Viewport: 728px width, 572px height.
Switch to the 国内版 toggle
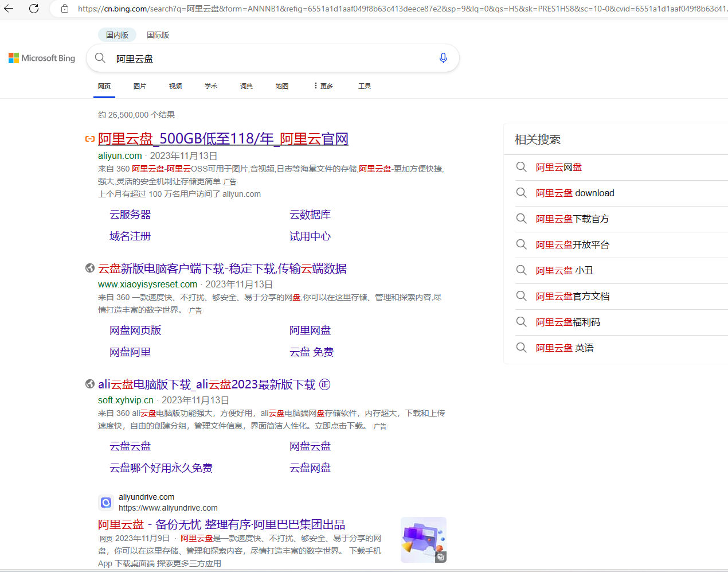click(118, 35)
